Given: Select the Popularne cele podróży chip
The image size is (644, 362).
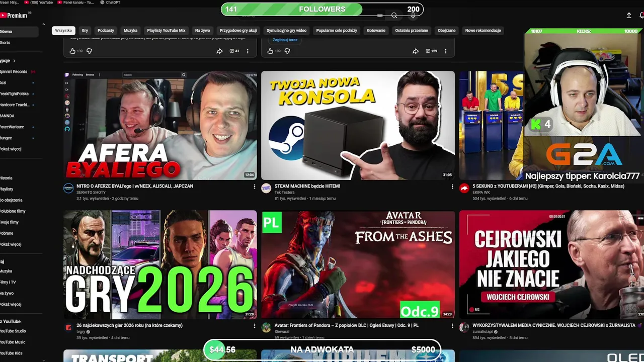Looking at the screenshot, I should (337, 31).
